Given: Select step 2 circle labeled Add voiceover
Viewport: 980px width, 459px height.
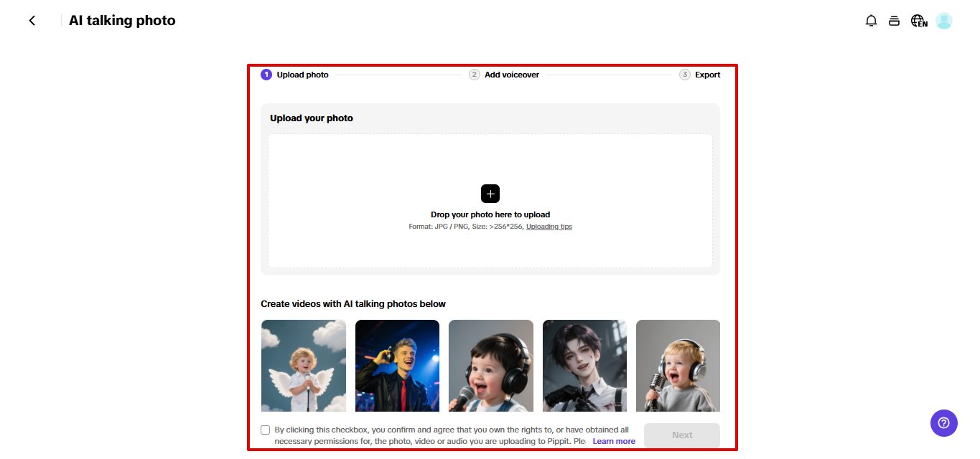Looking at the screenshot, I should tap(475, 74).
